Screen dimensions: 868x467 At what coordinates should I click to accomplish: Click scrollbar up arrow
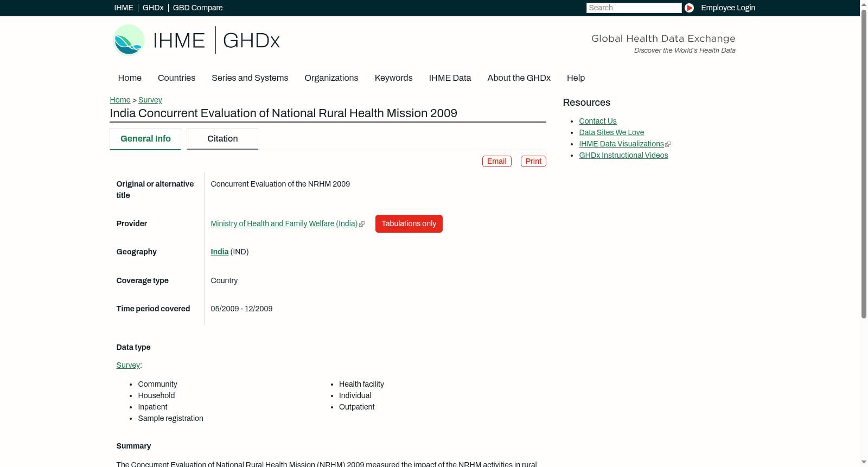point(864,4)
